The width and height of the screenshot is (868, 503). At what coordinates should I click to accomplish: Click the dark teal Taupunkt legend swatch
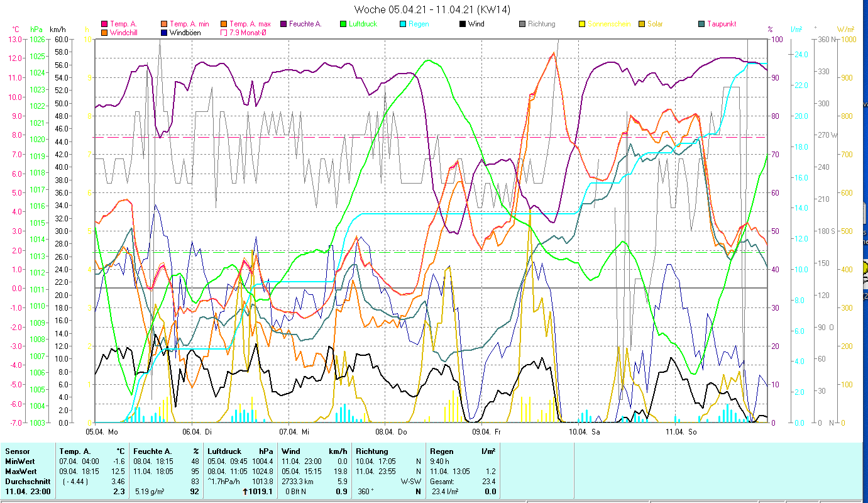coord(701,24)
